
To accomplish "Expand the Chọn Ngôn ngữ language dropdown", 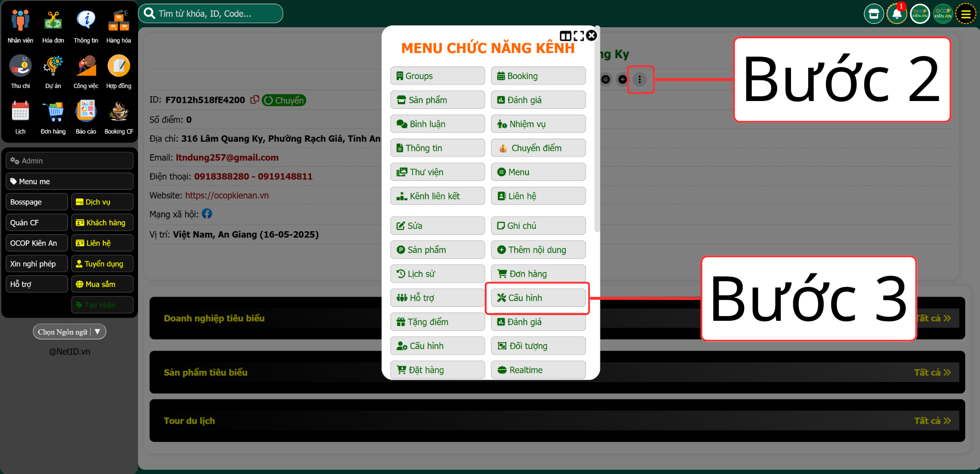I will (x=69, y=332).
